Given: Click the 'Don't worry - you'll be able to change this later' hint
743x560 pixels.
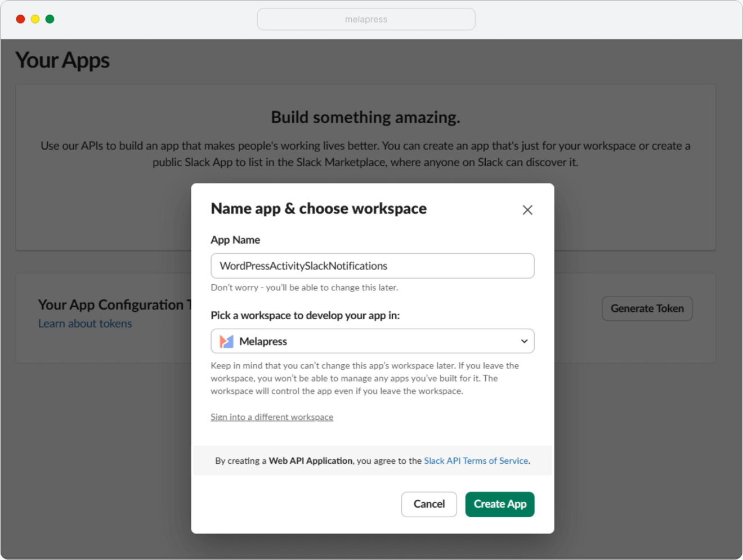Looking at the screenshot, I should coord(305,288).
